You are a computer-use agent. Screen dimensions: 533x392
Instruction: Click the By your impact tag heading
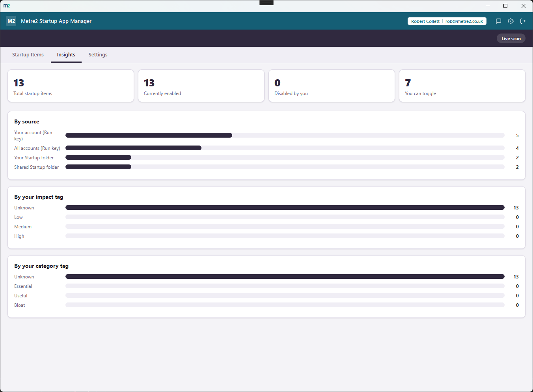point(39,197)
